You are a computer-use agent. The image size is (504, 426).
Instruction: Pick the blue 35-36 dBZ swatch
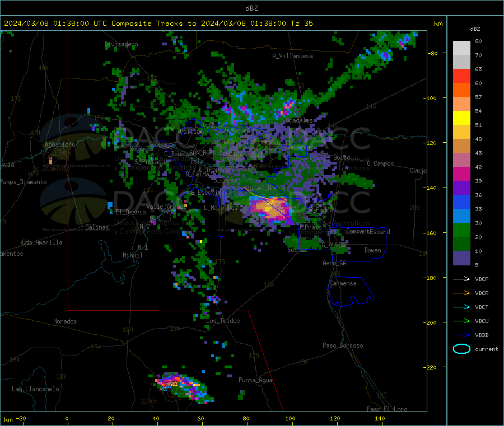(x=461, y=202)
